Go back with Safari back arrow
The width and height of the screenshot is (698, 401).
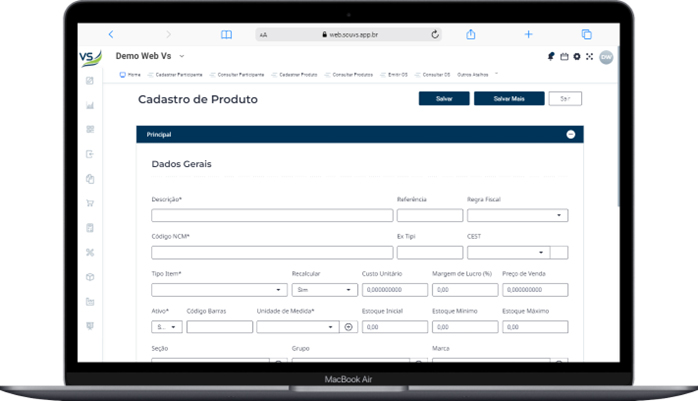pyautogui.click(x=111, y=34)
